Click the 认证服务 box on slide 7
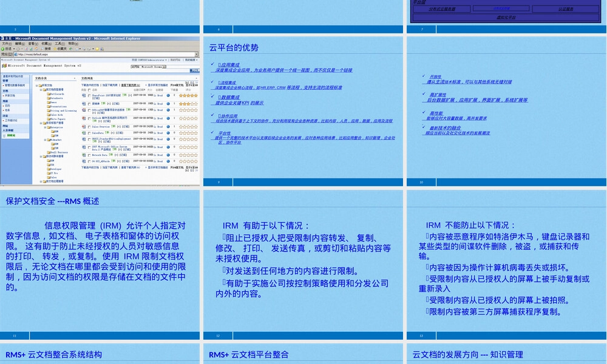This screenshot has height=364, width=607. click(x=566, y=9)
